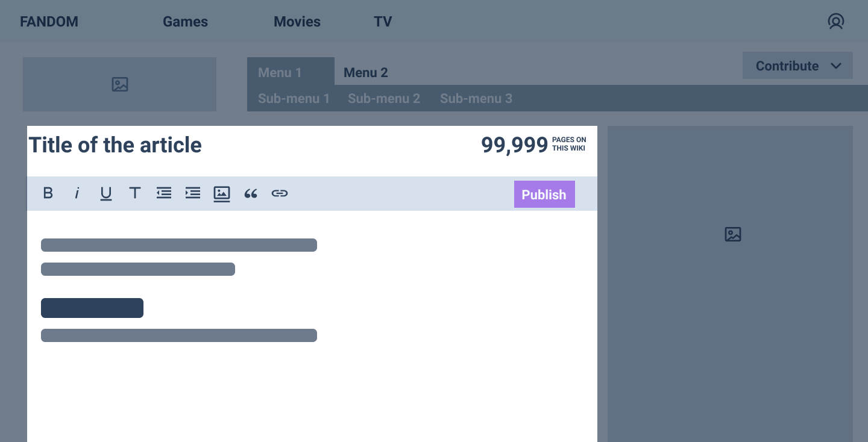The width and height of the screenshot is (868, 442).
Task: Switch to Menu 1 tab
Action: (280, 72)
